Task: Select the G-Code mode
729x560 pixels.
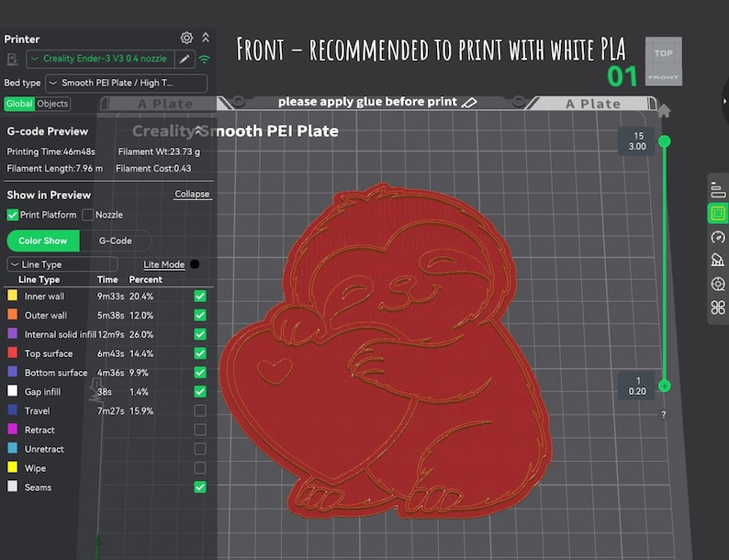Action: tap(116, 241)
